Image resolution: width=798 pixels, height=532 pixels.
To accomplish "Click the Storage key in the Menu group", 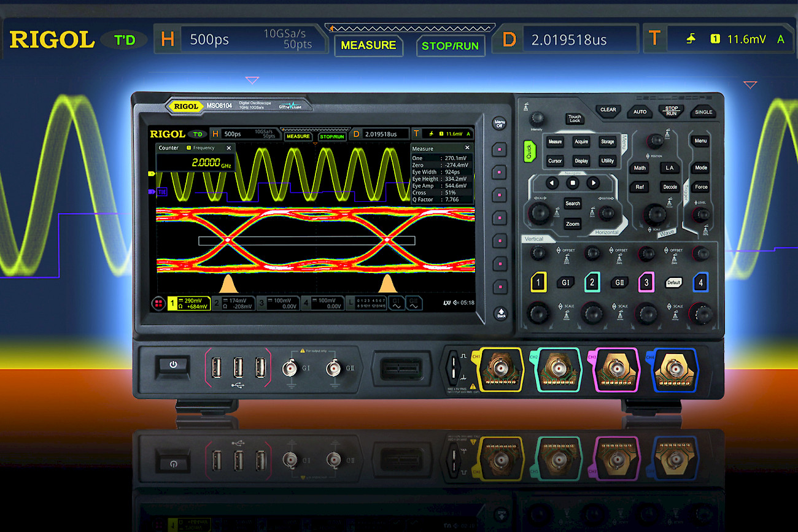I will pyautogui.click(x=608, y=142).
